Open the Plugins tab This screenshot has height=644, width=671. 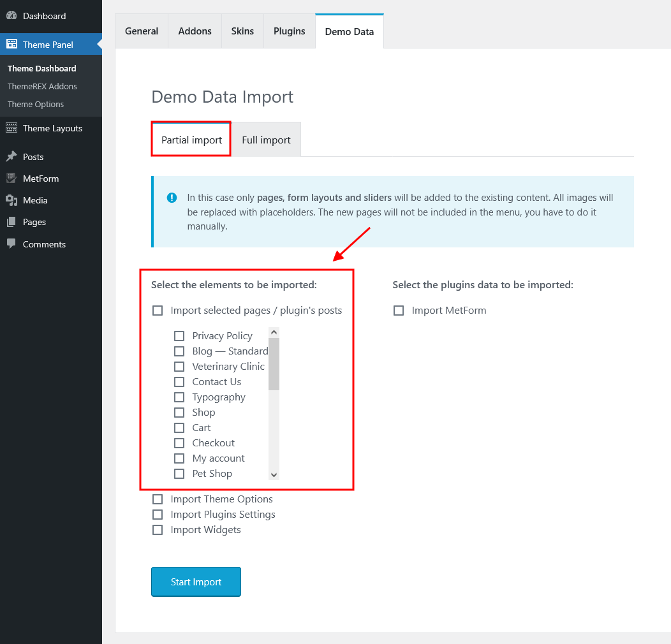point(289,31)
